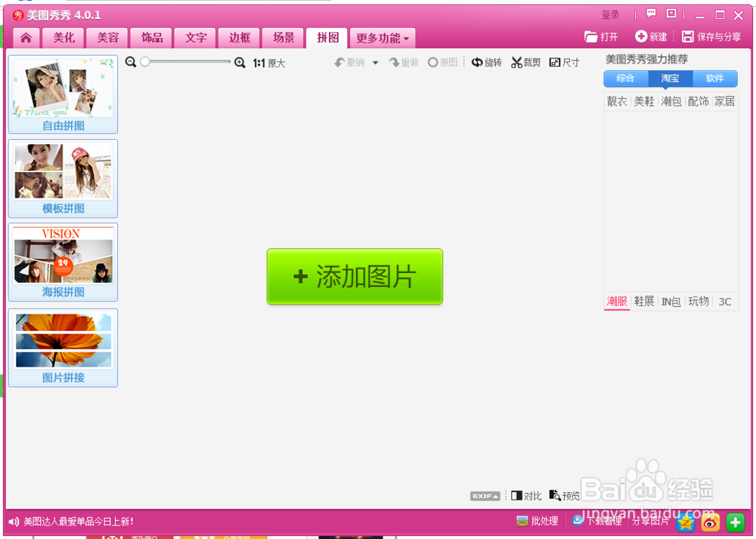Click the zoom in magnifier
Image resolution: width=756 pixels, height=539 pixels.
240,63
